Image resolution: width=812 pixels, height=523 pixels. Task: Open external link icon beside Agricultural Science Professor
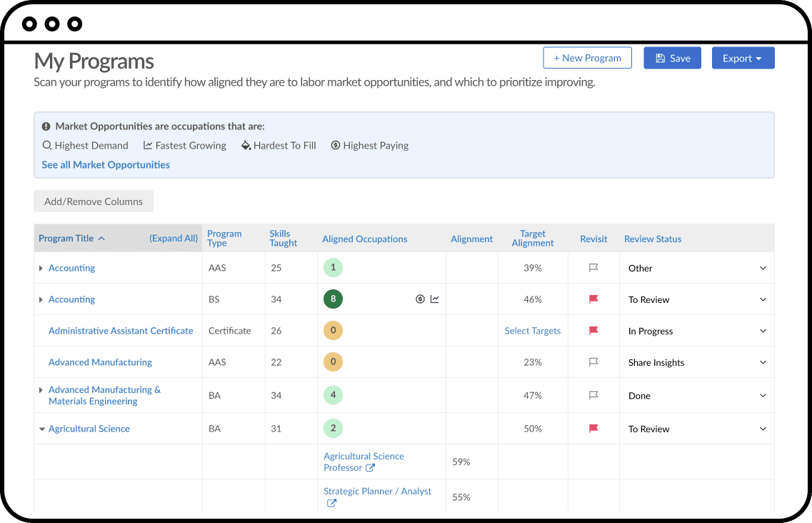(370, 468)
